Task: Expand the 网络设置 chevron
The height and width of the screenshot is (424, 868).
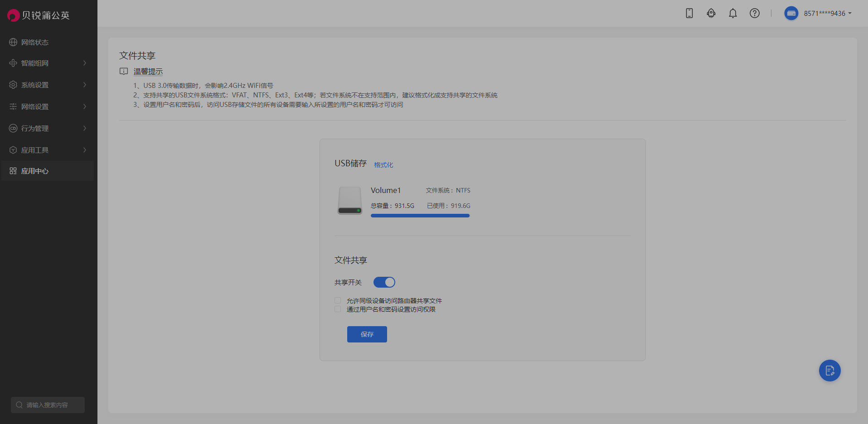Action: 84,106
